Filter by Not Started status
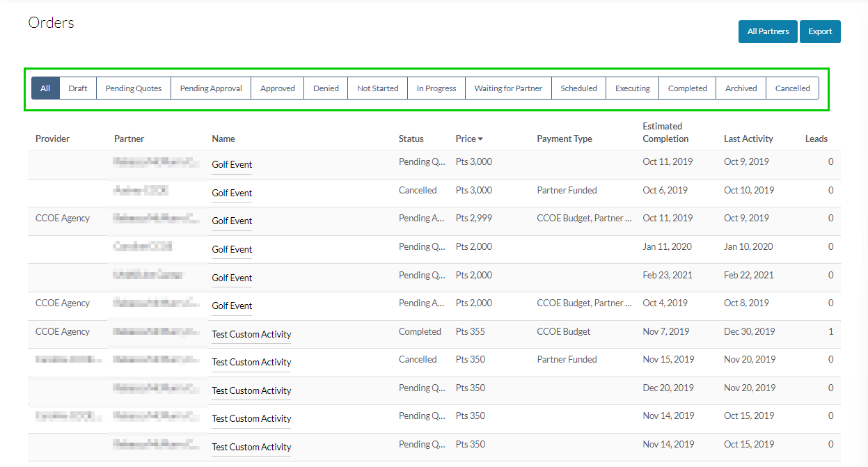The height and width of the screenshot is (467, 868). click(x=377, y=88)
